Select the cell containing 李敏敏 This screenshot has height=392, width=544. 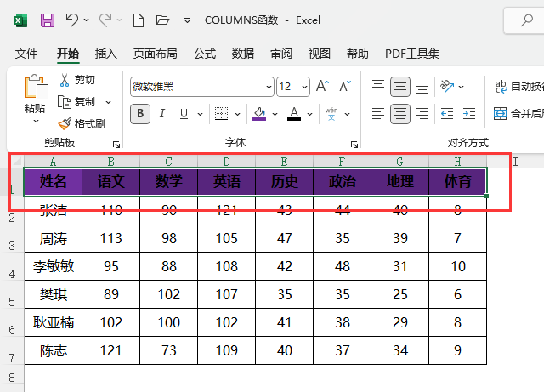tap(53, 266)
